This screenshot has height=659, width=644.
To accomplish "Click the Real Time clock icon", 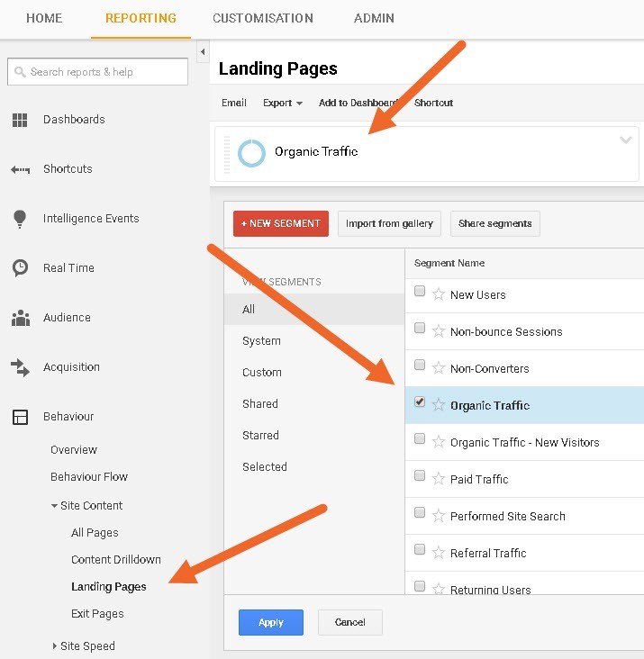I will 20,268.
